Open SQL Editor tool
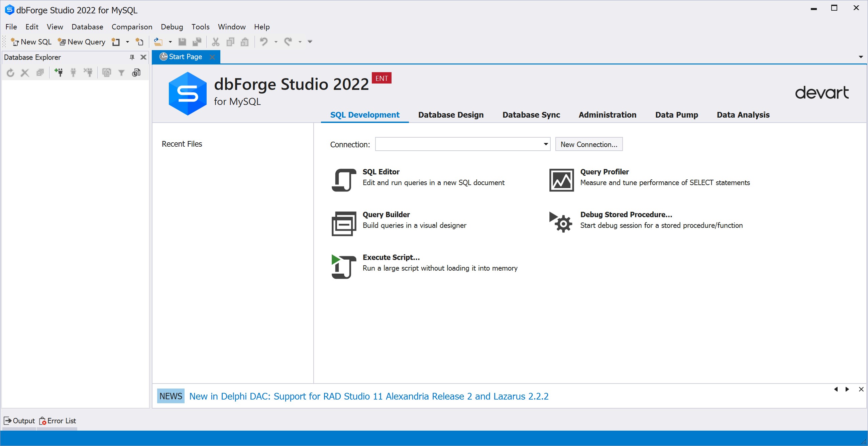 [382, 171]
